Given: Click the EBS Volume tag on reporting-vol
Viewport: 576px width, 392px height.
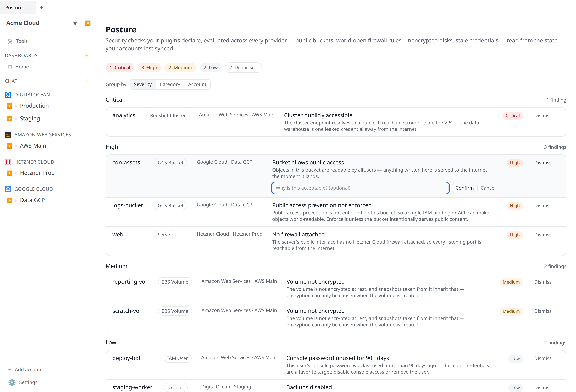Looking at the screenshot, I should [x=175, y=282].
